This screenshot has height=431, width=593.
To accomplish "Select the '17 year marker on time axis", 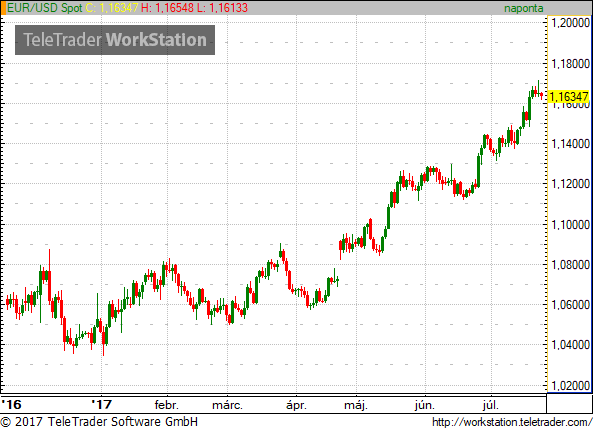I will tap(102, 405).
